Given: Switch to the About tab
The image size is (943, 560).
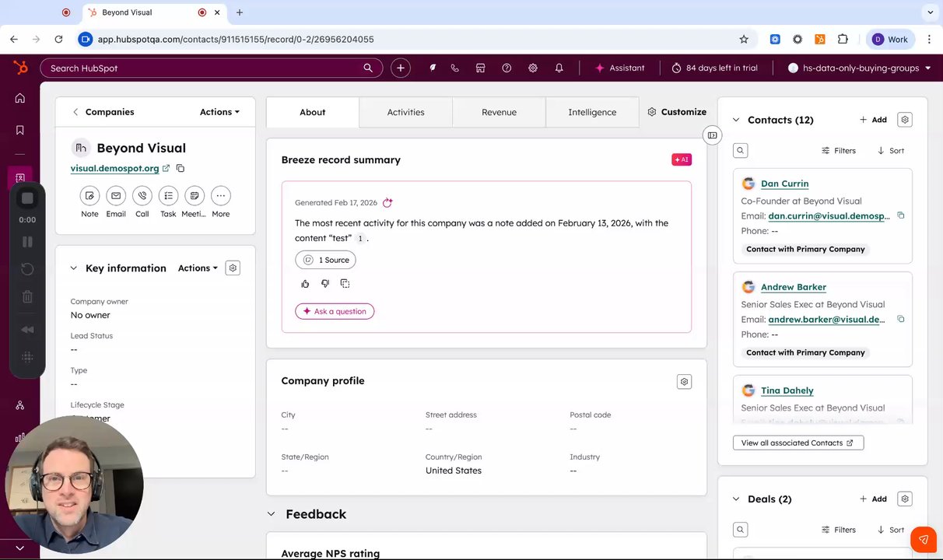Looking at the screenshot, I should [313, 112].
